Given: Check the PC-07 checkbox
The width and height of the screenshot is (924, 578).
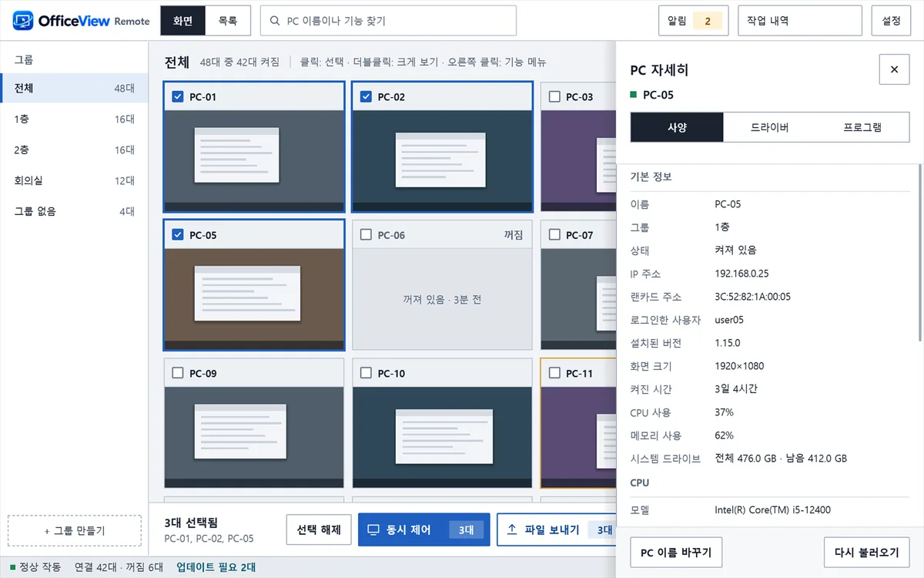Looking at the screenshot, I should coord(554,235).
